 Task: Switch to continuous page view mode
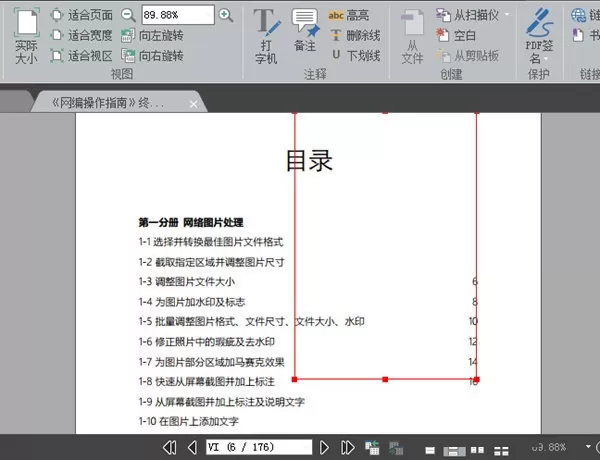click(454, 451)
